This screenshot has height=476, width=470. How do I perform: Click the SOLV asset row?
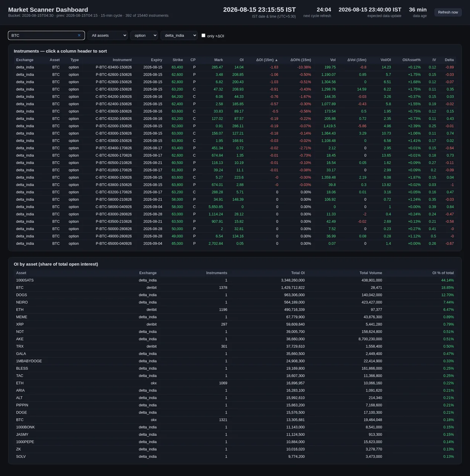pyautogui.click(x=235, y=457)
